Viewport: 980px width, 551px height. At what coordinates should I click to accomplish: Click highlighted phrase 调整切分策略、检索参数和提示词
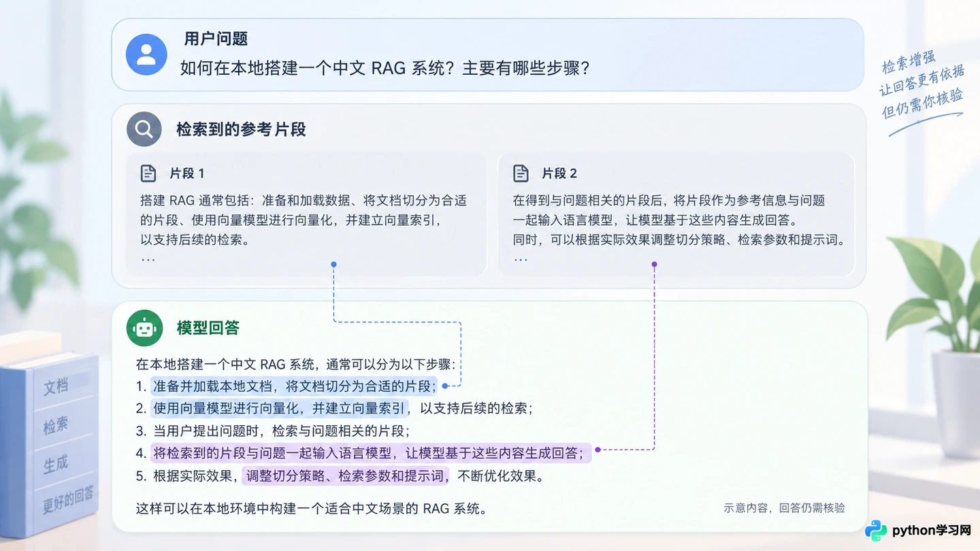346,475
